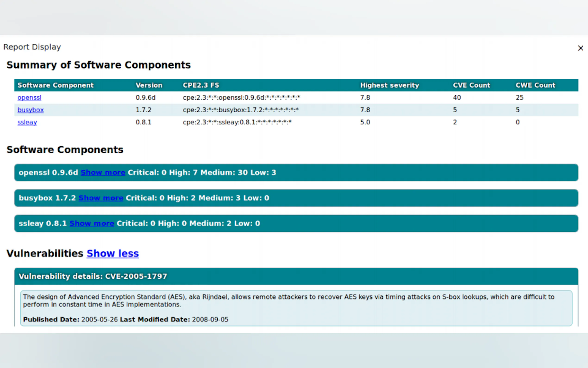588x368 pixels.
Task: Click the Published Date 2005-05-26 value
Action: point(99,319)
